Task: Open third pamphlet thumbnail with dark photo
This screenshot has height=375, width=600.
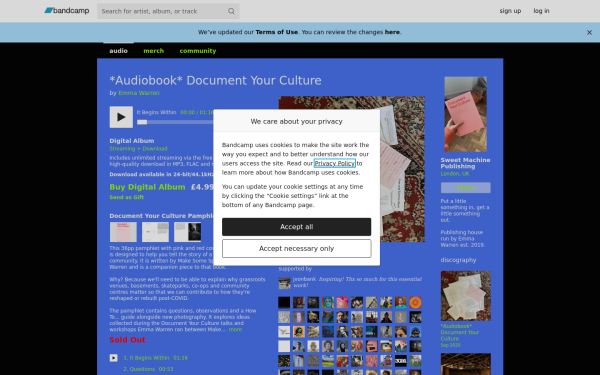Action: pyautogui.click(x=188, y=232)
